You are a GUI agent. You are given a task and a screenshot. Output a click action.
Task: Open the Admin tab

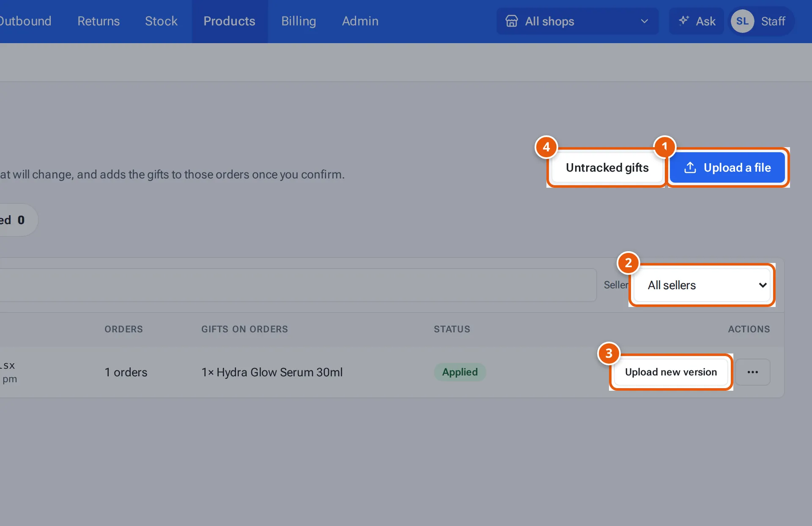click(x=360, y=21)
